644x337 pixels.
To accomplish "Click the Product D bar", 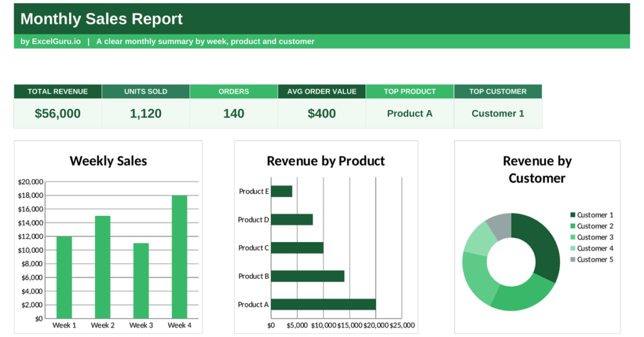I will coord(292,219).
